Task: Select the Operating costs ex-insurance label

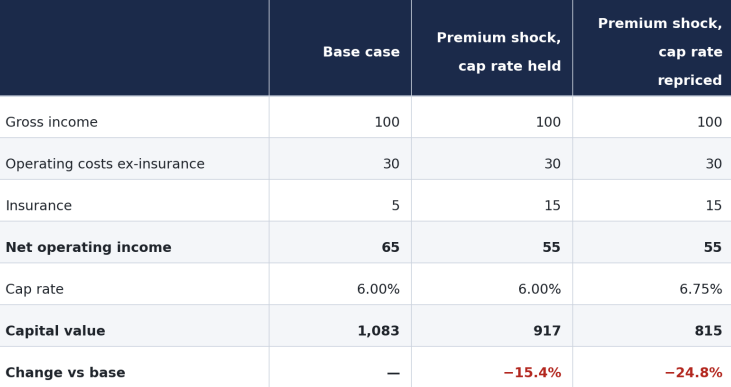Action: point(105,164)
